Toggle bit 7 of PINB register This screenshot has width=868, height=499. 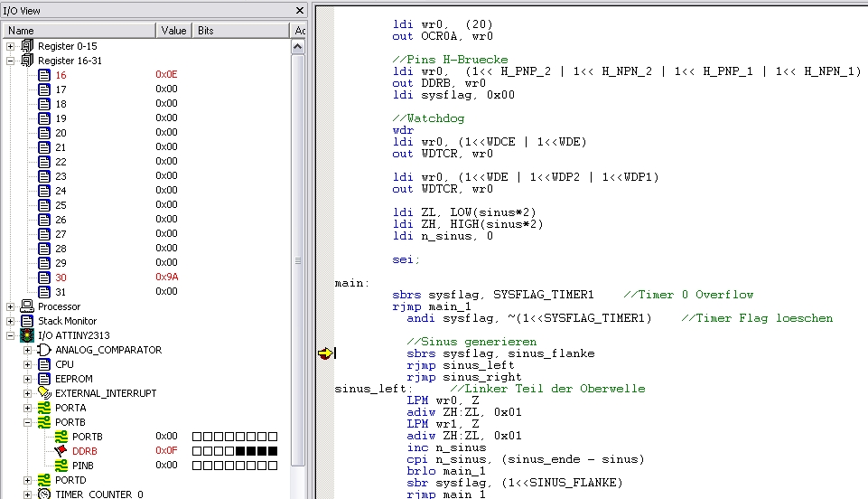pos(197,466)
